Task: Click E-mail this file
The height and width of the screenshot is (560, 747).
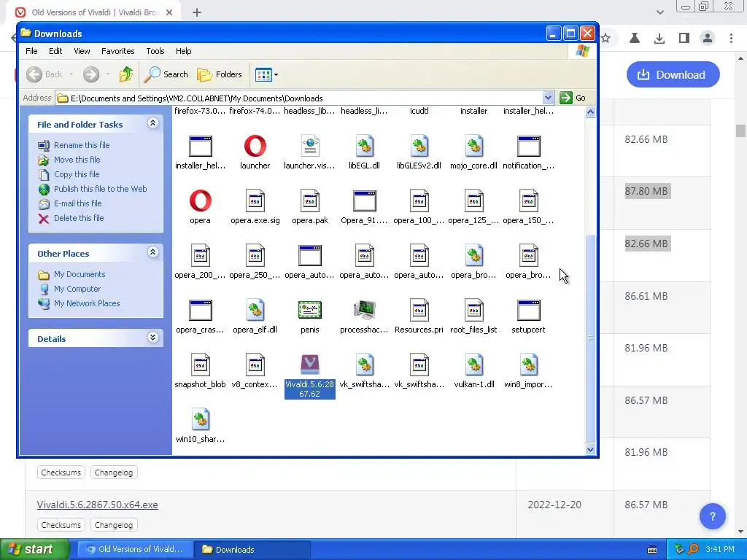Action: coord(77,203)
